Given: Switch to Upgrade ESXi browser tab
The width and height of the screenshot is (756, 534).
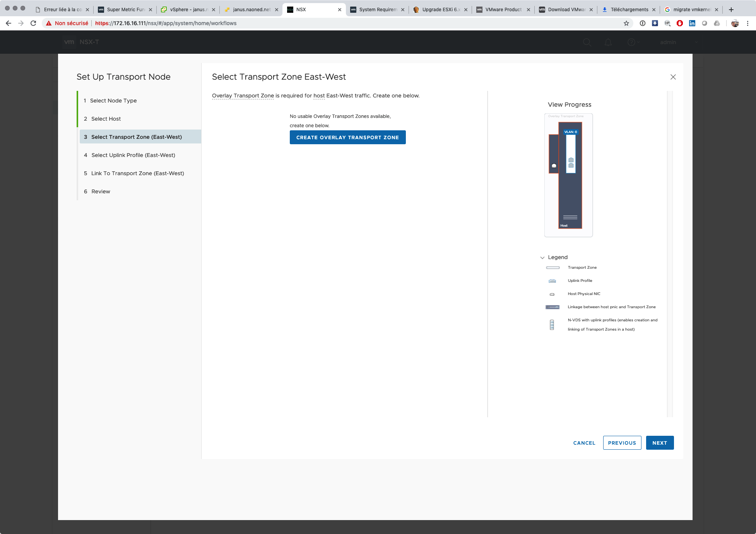Looking at the screenshot, I should click(440, 9).
